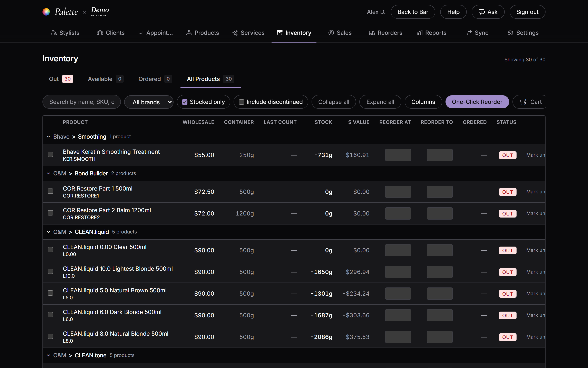Click the Cart shopping icon
Viewport: 588px width, 368px height.
pos(523,102)
